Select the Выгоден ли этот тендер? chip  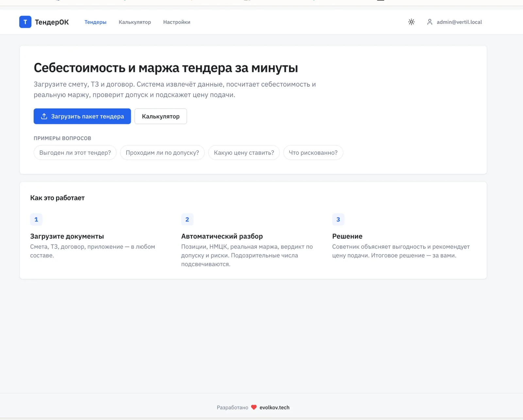pyautogui.click(x=75, y=152)
